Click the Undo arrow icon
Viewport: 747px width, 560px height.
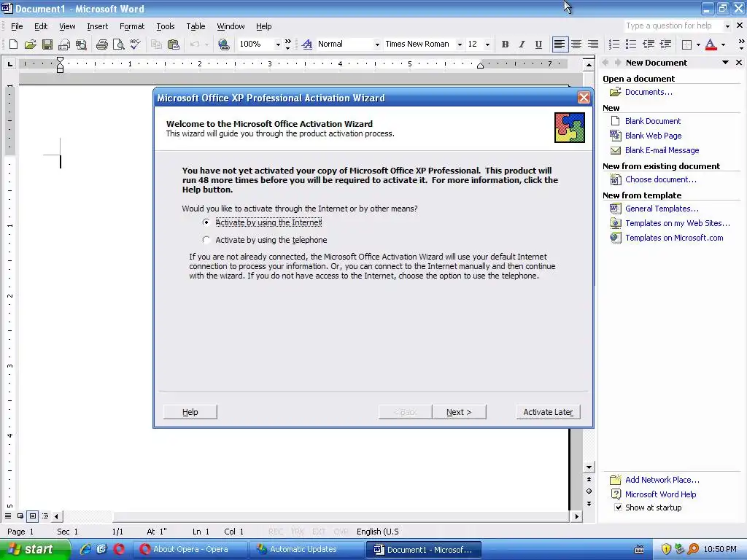pos(194,44)
